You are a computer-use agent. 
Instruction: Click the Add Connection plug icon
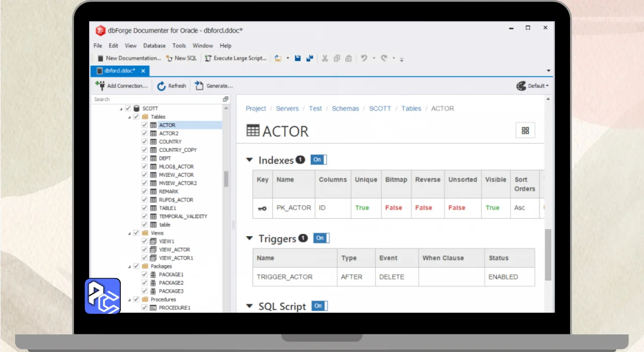pyautogui.click(x=100, y=85)
